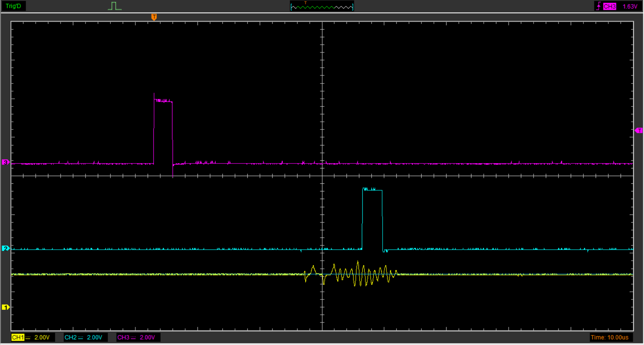Click the 1.63V trigger level value
This screenshot has width=644, height=345.
point(630,7)
